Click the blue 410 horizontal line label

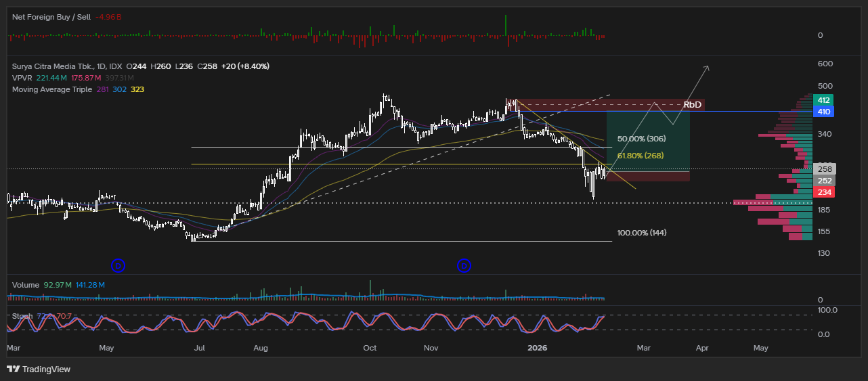(x=824, y=112)
